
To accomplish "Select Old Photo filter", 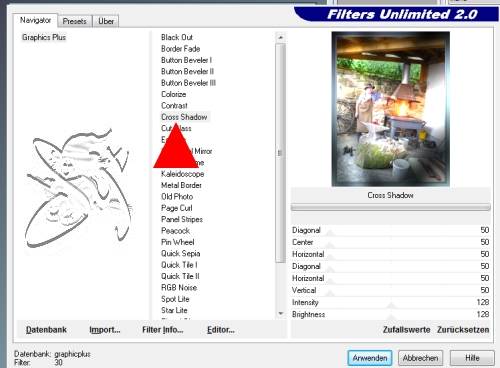I will coord(177,196).
